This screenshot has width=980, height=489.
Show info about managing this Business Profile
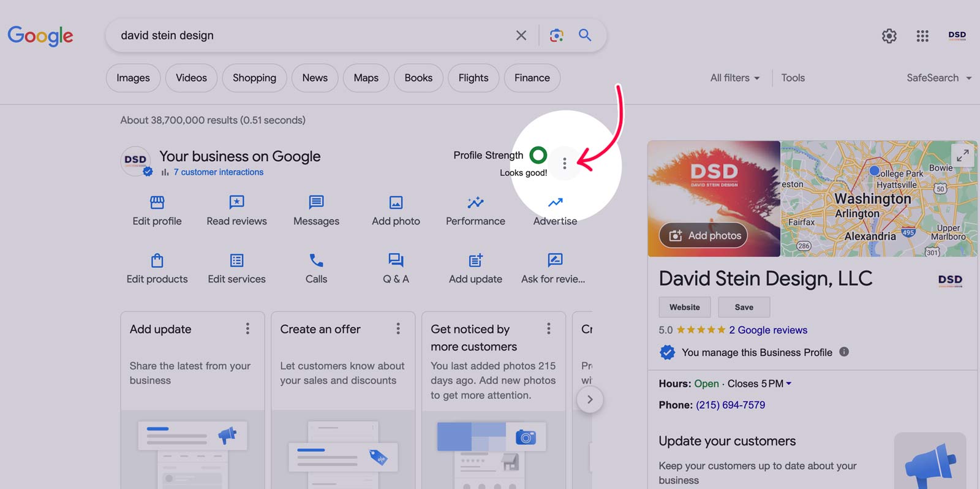[x=844, y=352]
